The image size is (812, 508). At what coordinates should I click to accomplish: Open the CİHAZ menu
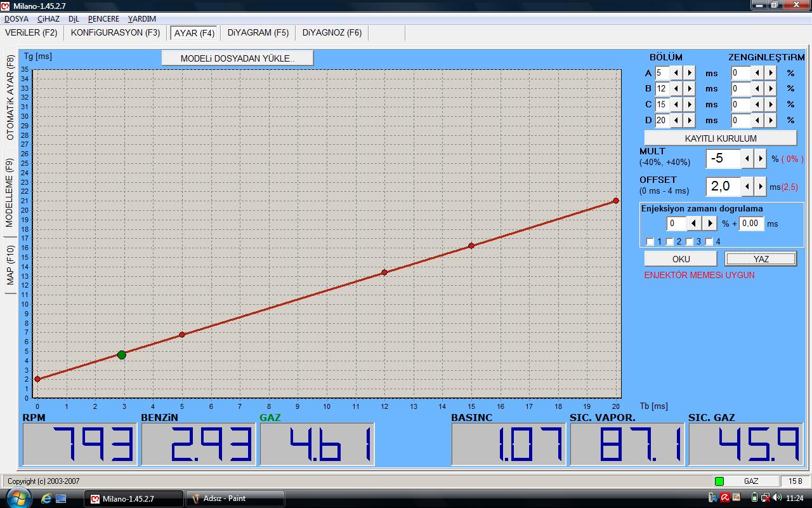(48, 19)
